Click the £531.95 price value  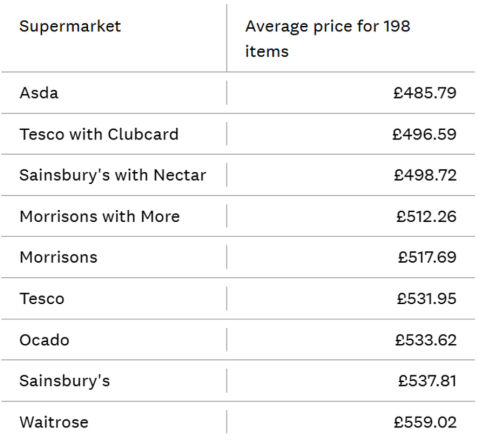click(426, 299)
